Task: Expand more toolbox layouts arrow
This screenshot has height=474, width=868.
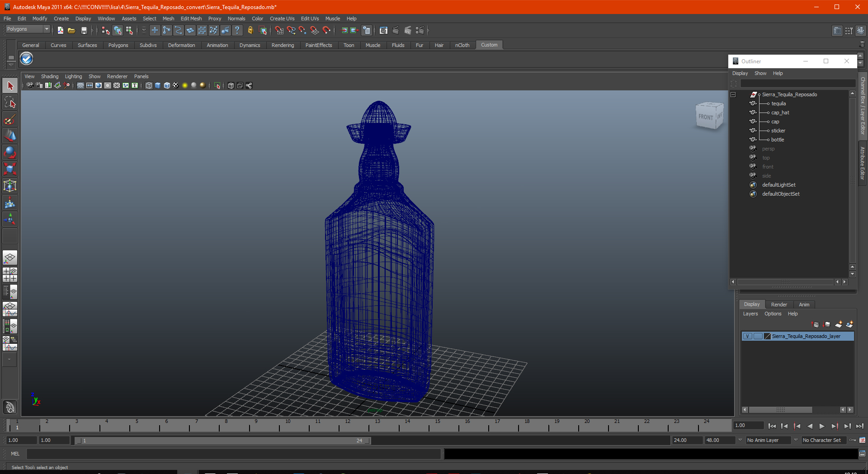Action: click(9, 360)
